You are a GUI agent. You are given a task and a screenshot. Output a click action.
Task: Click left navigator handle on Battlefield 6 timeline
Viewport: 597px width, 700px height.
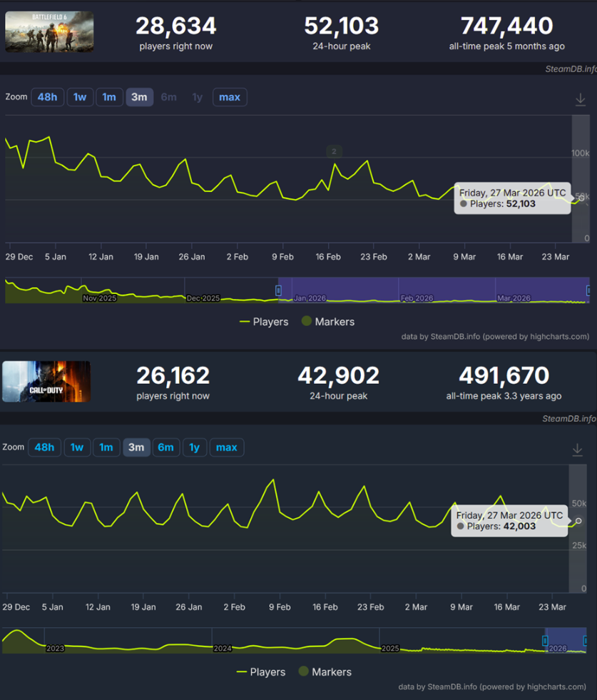tap(278, 290)
